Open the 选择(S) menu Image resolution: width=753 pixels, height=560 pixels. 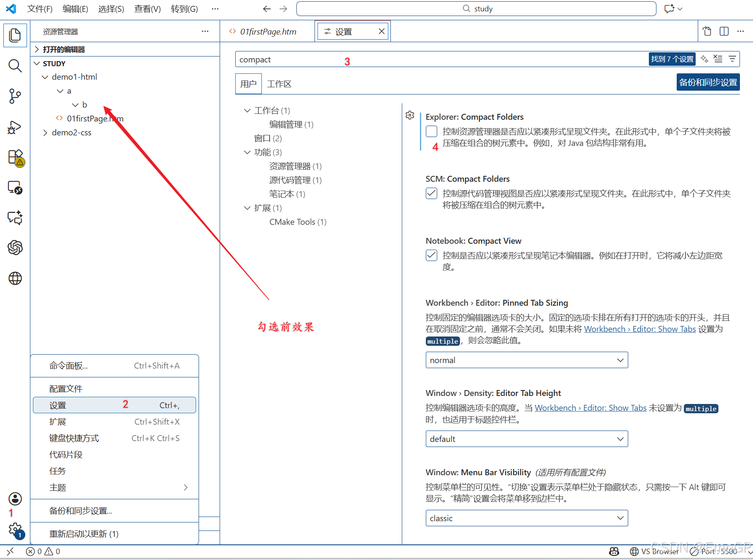tap(111, 9)
